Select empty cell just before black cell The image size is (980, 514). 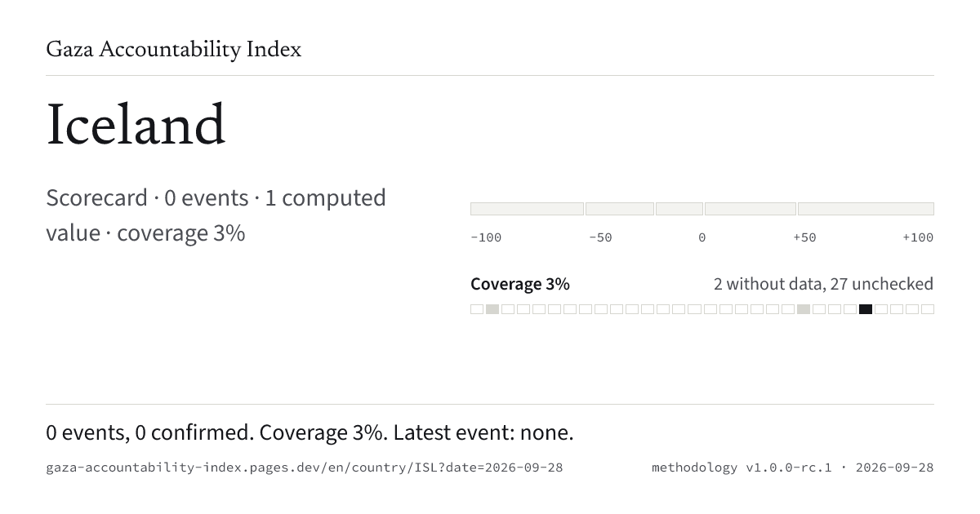coord(850,309)
